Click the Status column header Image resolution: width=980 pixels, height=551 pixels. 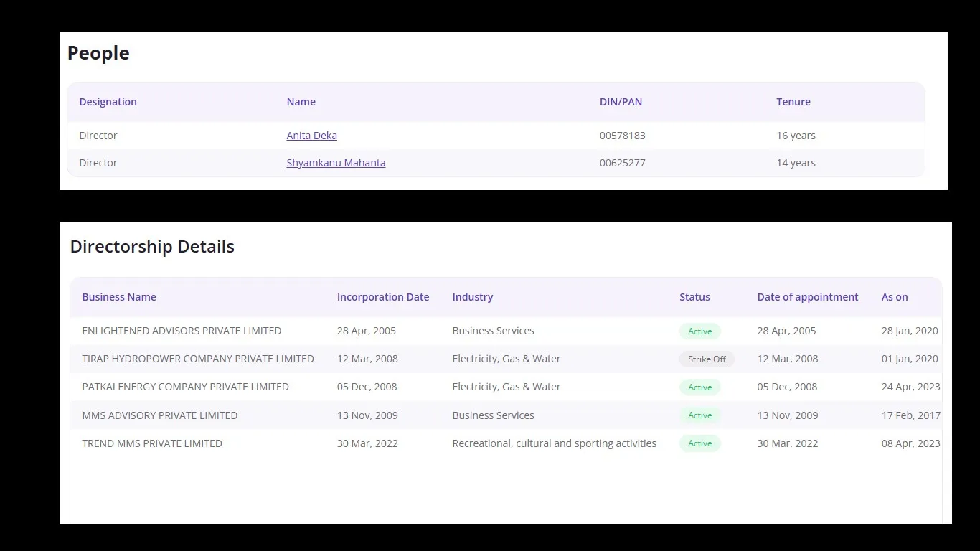694,297
